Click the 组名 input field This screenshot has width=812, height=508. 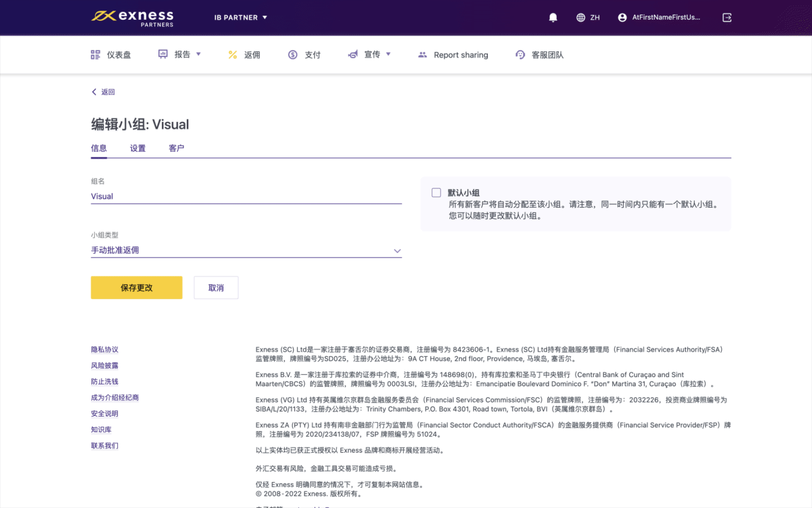246,197
